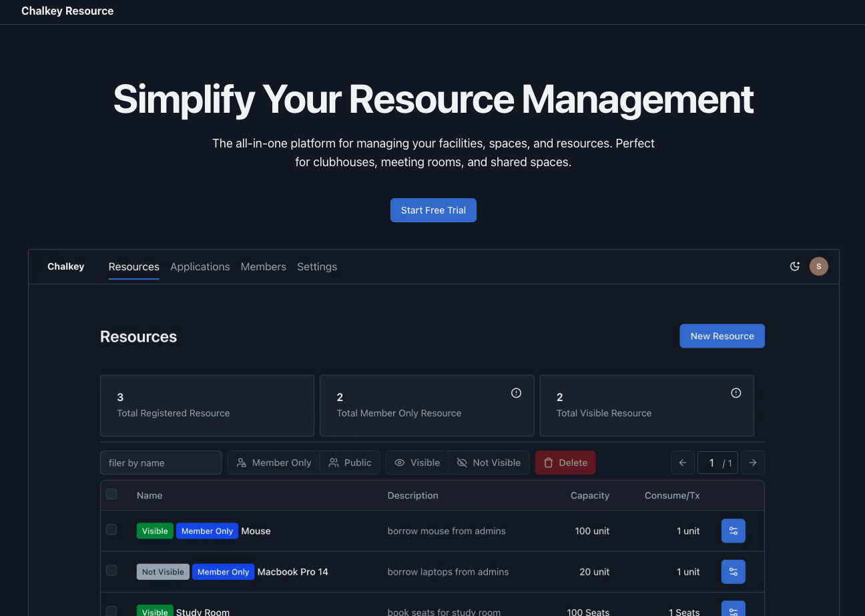Viewport: 865px width, 616px height.
Task: Click the info icon on Total Member Only Resource
Action: (x=515, y=392)
